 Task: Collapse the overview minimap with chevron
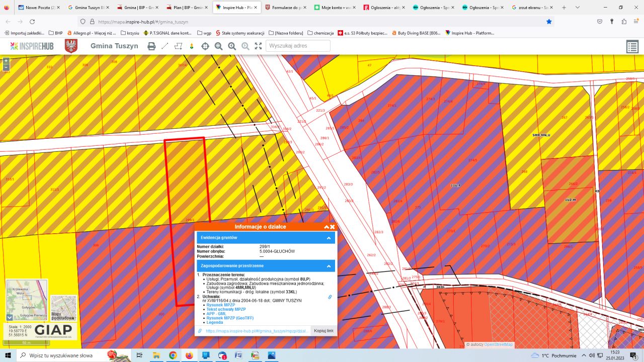pos(10,317)
